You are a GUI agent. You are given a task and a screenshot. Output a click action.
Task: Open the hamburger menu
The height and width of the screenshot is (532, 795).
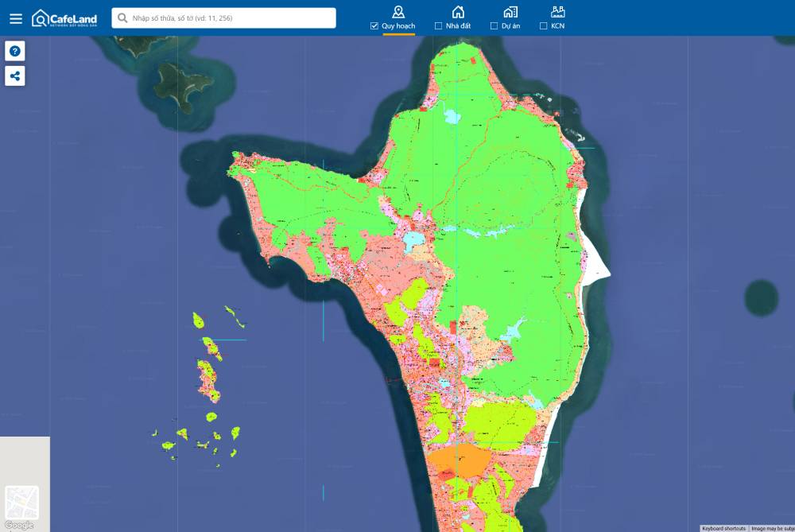[x=16, y=18]
